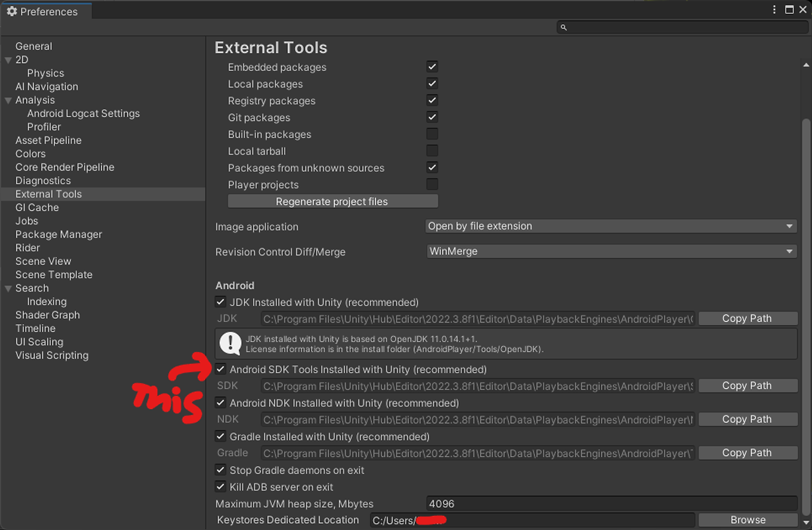Open the Revision Control Diff/Merge dropdown
This screenshot has height=530, width=812.
coord(610,251)
